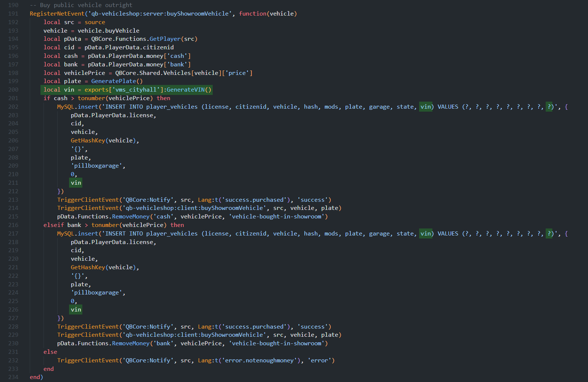Click the GetHashKey call on line 206

point(88,141)
